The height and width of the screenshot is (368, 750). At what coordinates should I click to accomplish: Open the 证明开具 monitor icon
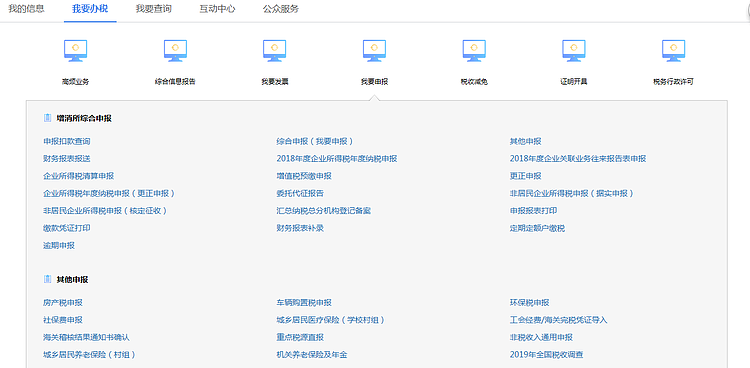click(574, 50)
